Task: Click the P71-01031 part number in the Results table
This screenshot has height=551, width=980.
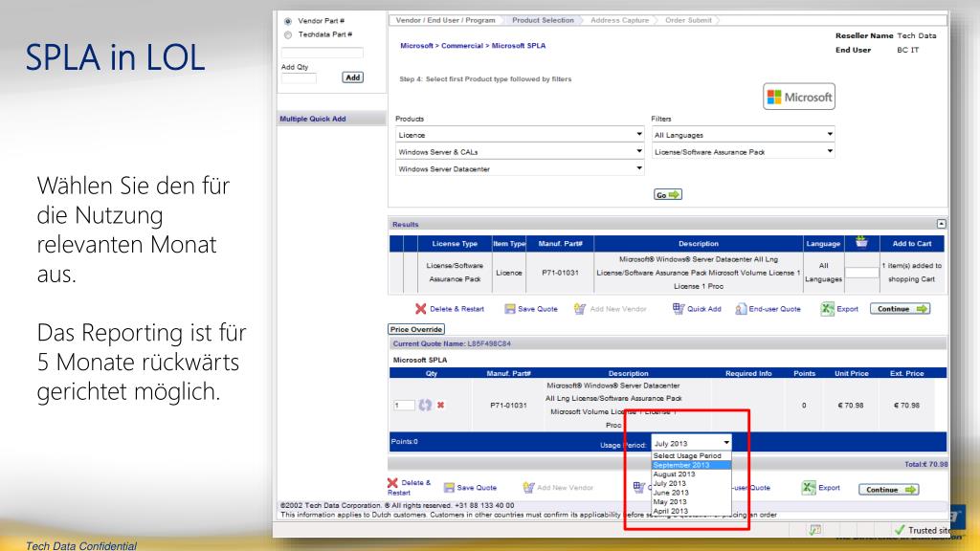Action: (x=560, y=273)
